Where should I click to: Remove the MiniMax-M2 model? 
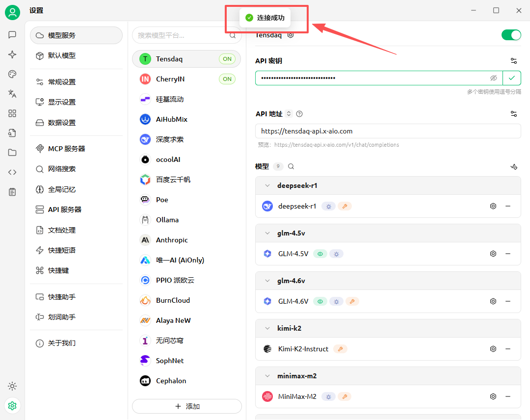[508, 396]
